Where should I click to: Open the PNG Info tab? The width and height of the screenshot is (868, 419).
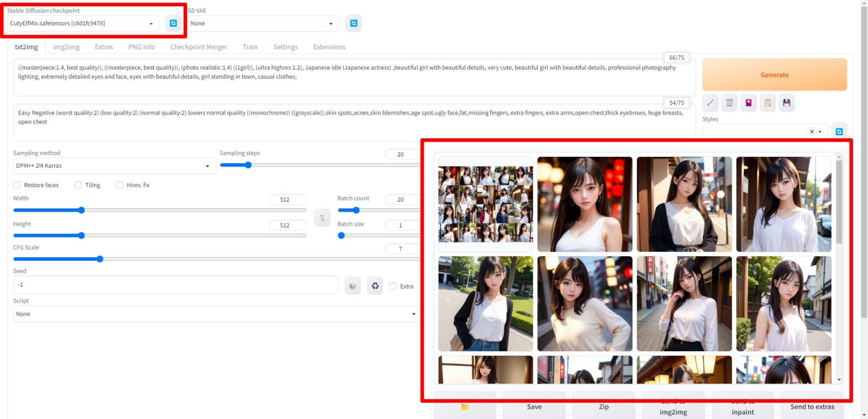[141, 47]
